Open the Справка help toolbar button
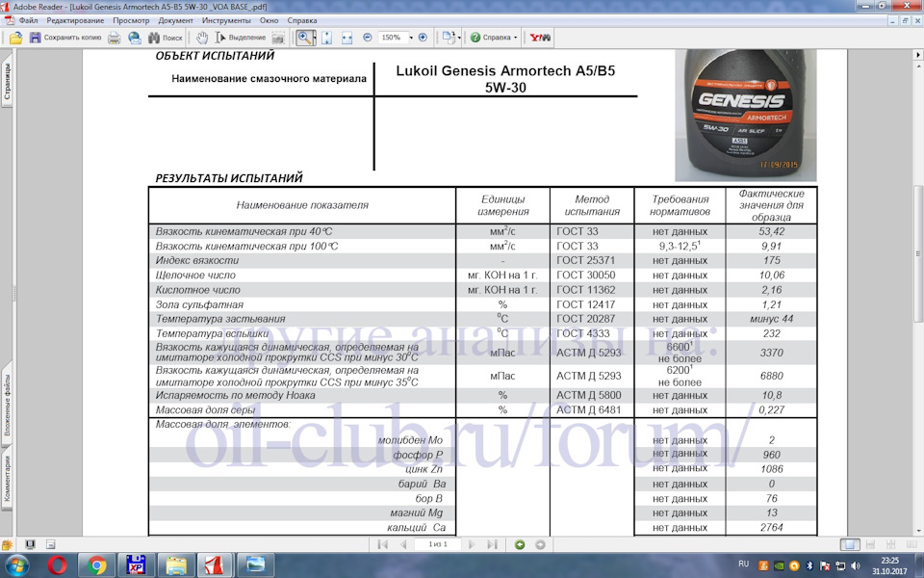The width and height of the screenshot is (924, 578). click(490, 38)
